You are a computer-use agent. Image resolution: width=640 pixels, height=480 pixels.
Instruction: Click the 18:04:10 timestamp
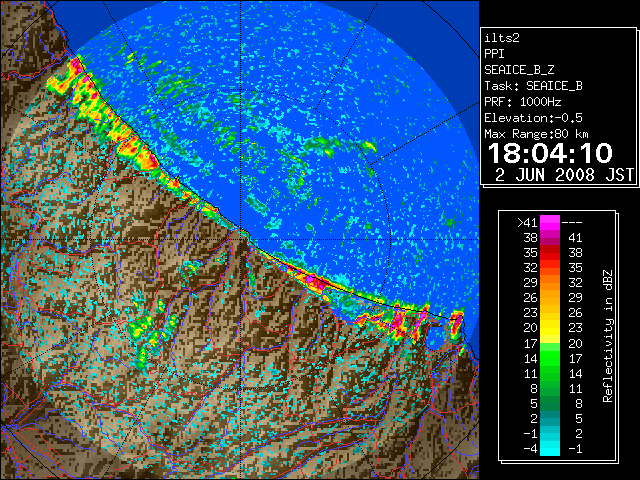(550, 153)
